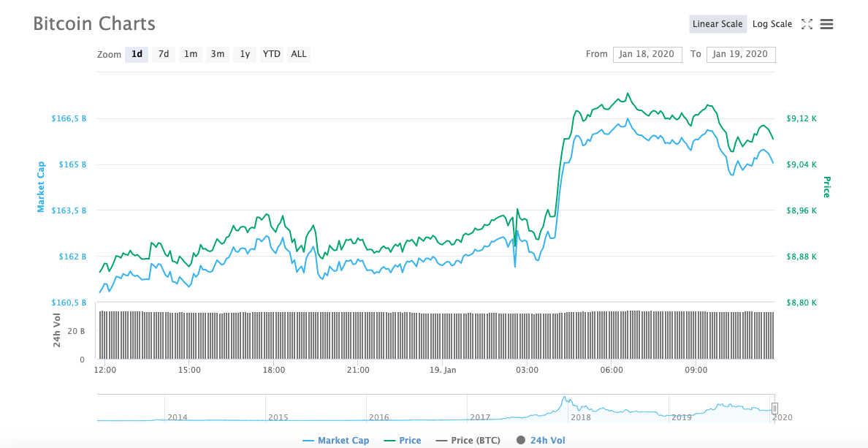
Task: Click the 06:00 time axis label
Action: 611,370
